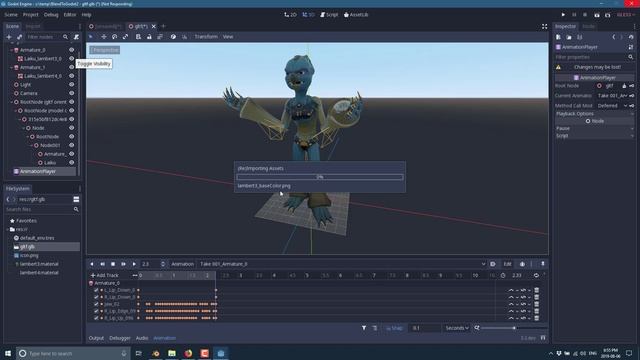Click Windows Start button
The height and width of the screenshot is (360, 640).
point(8,353)
